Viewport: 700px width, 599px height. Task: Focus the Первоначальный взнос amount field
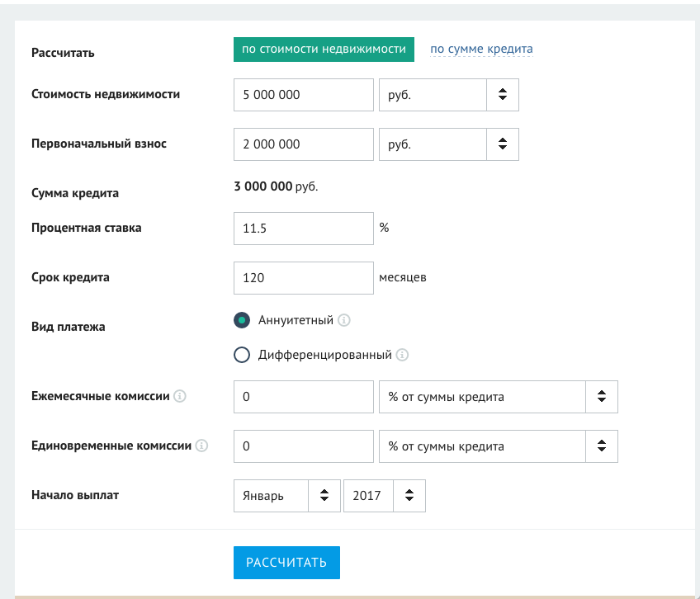tap(304, 144)
